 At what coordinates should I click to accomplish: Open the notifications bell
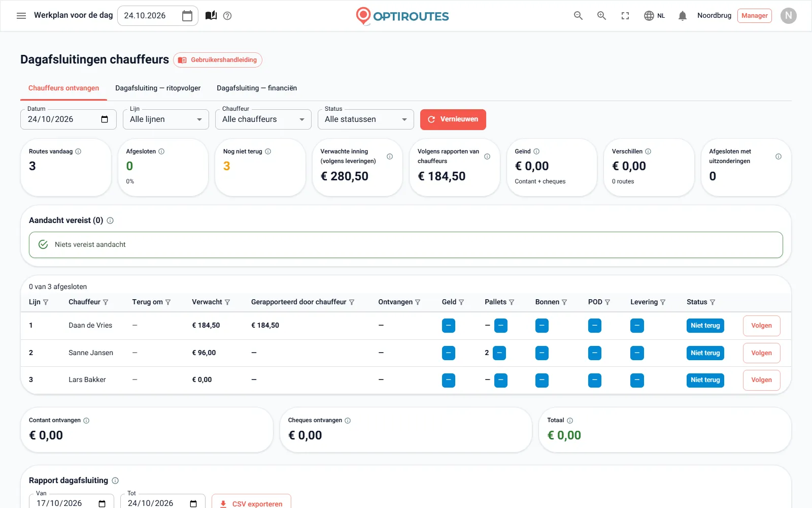coord(683,16)
